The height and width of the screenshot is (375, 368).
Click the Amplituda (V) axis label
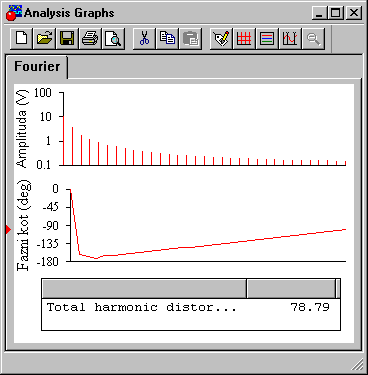(22, 129)
